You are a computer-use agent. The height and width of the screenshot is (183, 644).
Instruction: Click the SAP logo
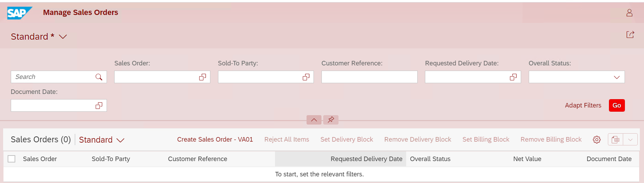coord(20,13)
